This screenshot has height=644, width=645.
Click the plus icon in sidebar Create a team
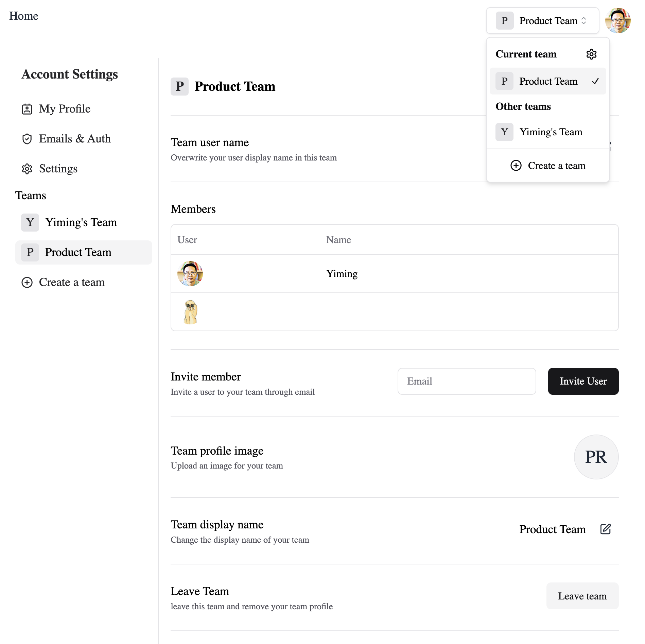pyautogui.click(x=27, y=282)
